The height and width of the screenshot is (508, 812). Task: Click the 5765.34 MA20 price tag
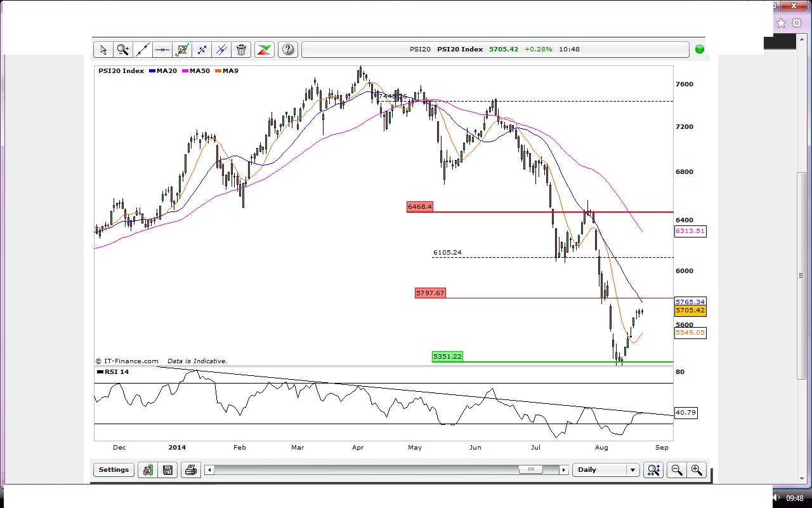pyautogui.click(x=690, y=302)
